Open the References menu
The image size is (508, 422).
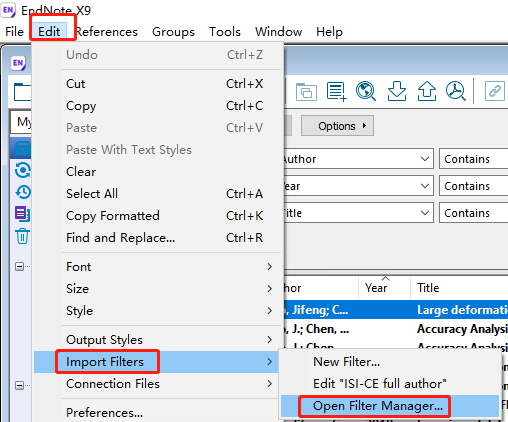coord(106,32)
